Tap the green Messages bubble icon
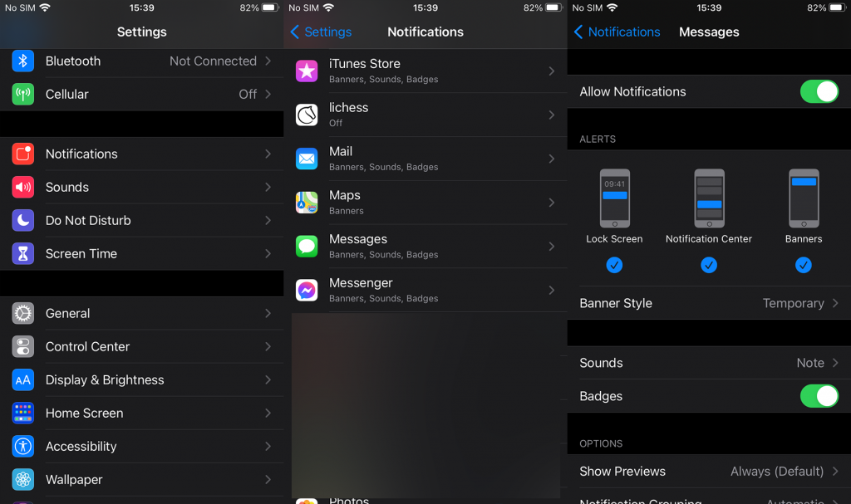The height and width of the screenshot is (504, 851). point(307,247)
